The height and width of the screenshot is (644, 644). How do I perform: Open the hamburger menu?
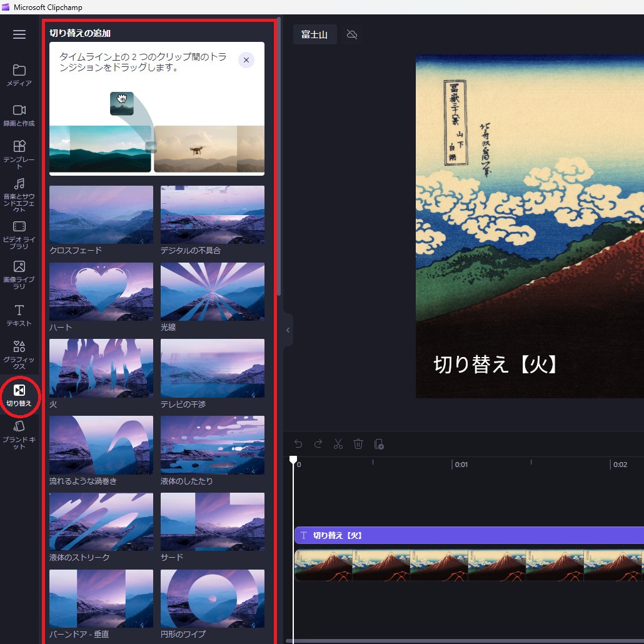(19, 34)
